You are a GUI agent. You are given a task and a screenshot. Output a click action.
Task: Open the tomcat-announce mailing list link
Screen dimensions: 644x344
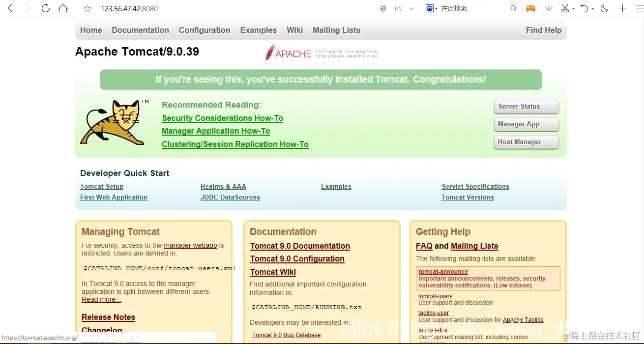tap(443, 272)
